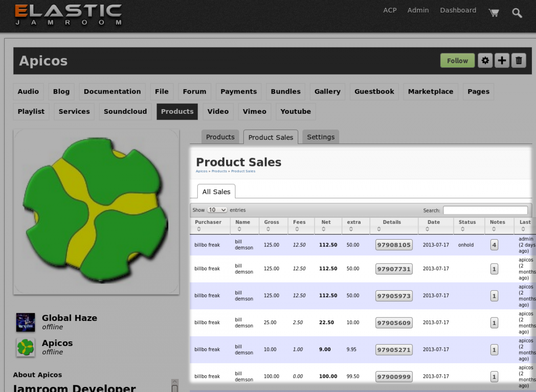The image size is (536, 392).
Task: Click the green Follow button
Action: (457, 61)
